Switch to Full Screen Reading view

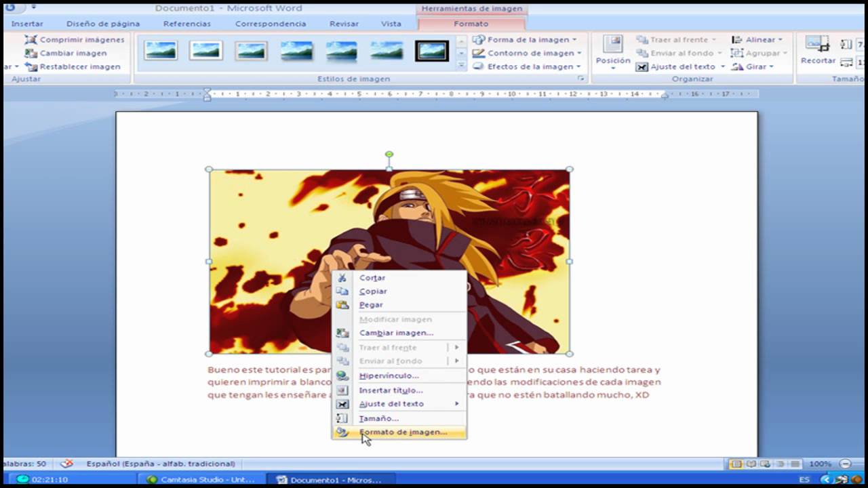tap(751, 464)
